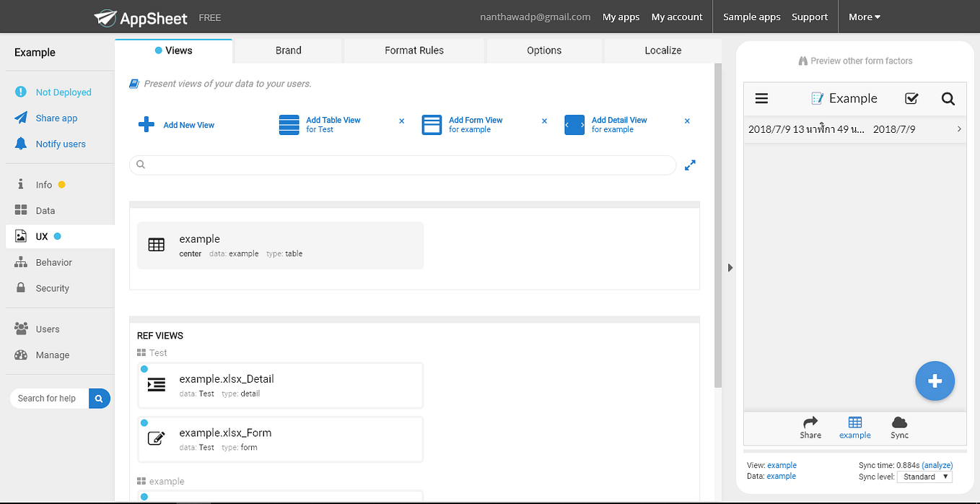This screenshot has width=980, height=504.
Task: Click the analyze sync time link
Action: click(x=937, y=465)
